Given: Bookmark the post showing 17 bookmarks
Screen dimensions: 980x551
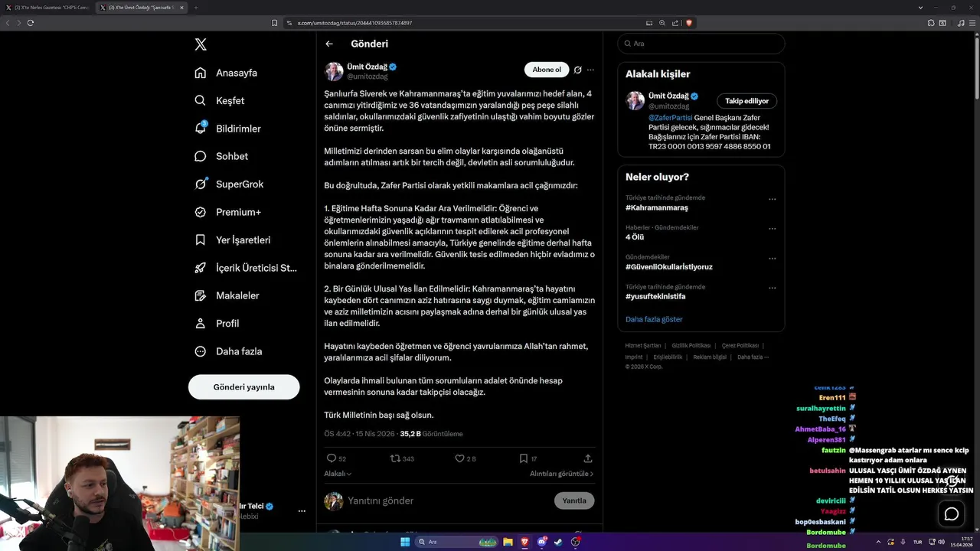Looking at the screenshot, I should (524, 458).
